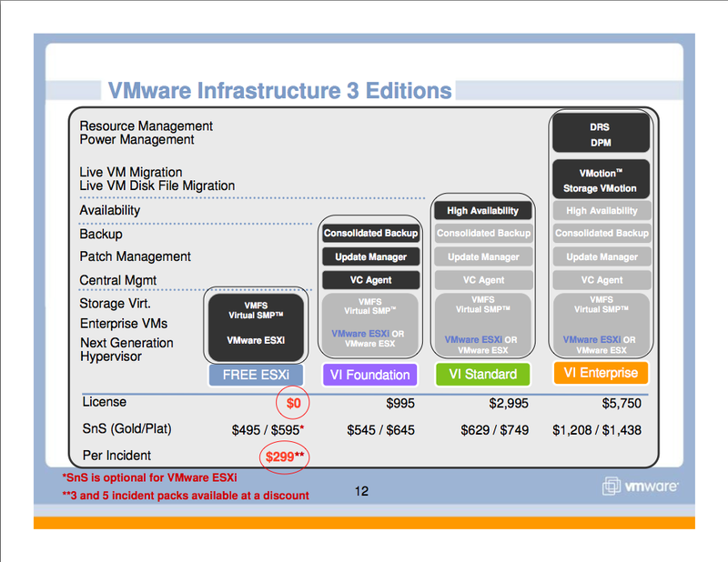Click the VMotion Storage VMotion box
Screen dimensions: 728x562
pos(601,180)
